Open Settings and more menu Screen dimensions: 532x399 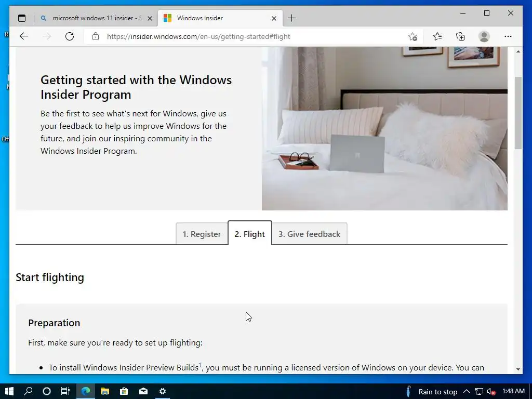coord(508,36)
